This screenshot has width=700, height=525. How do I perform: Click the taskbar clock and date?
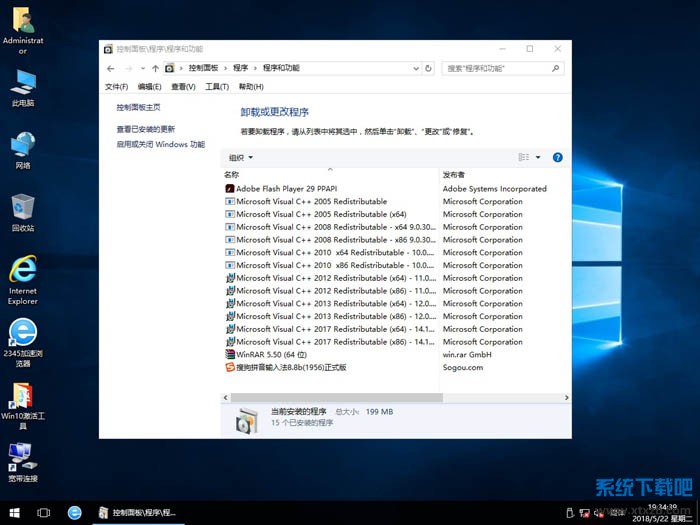click(662, 513)
